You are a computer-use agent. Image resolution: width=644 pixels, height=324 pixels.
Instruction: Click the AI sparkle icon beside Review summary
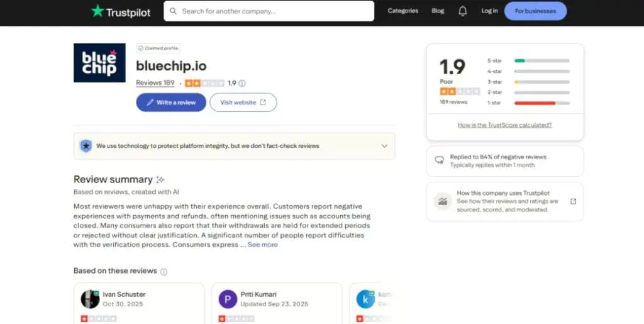tap(160, 180)
